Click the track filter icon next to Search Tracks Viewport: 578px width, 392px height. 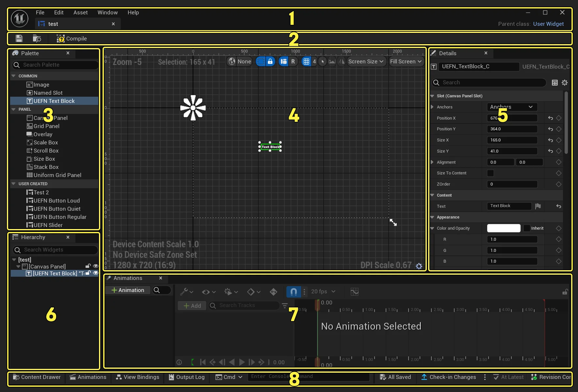285,305
